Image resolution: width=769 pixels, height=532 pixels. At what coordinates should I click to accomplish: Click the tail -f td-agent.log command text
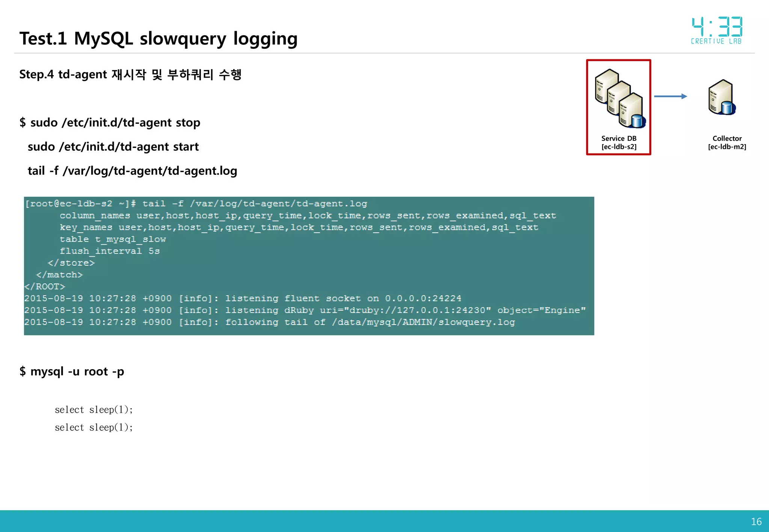(132, 171)
